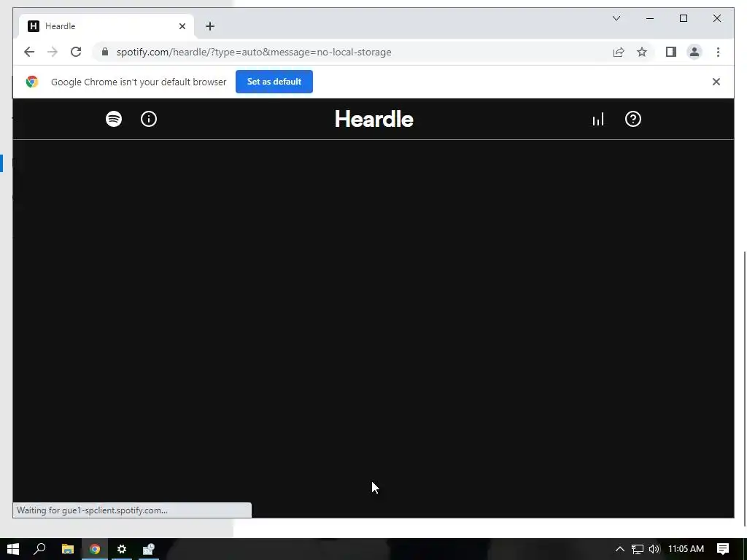The image size is (747, 560).
Task: Click the Chrome logo in the infobar
Action: [x=32, y=82]
